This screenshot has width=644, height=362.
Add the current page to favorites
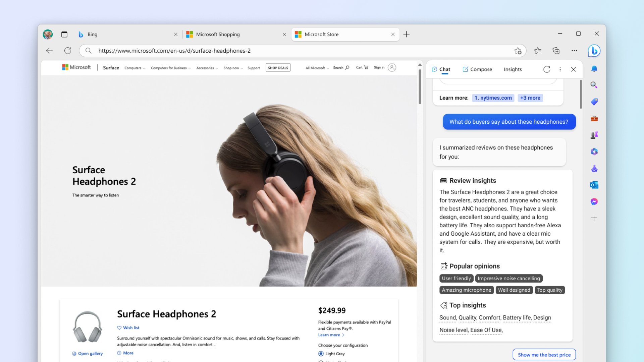[518, 51]
